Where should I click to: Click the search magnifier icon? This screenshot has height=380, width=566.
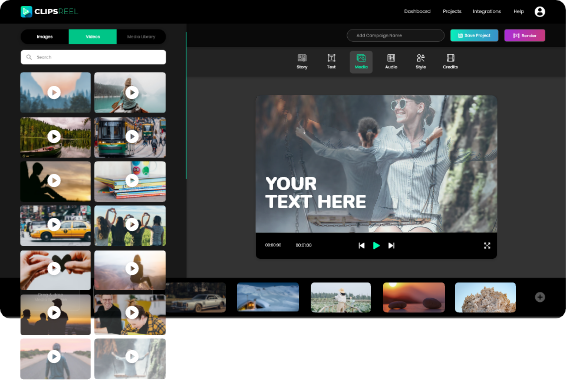coord(29,57)
